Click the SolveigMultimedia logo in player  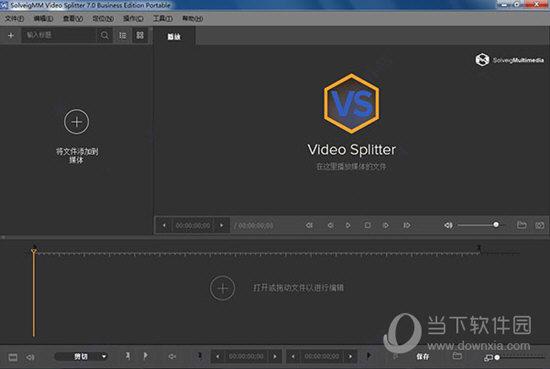[x=510, y=60]
